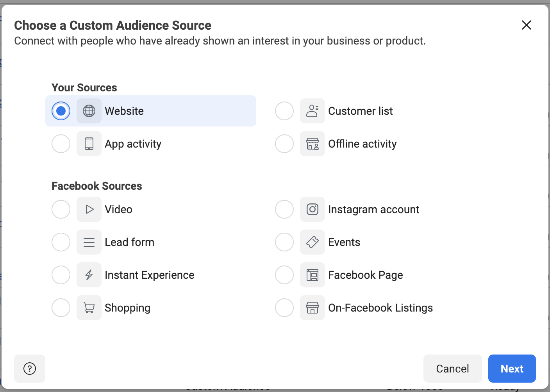Click the person-list icon beside Customer list

tap(312, 111)
